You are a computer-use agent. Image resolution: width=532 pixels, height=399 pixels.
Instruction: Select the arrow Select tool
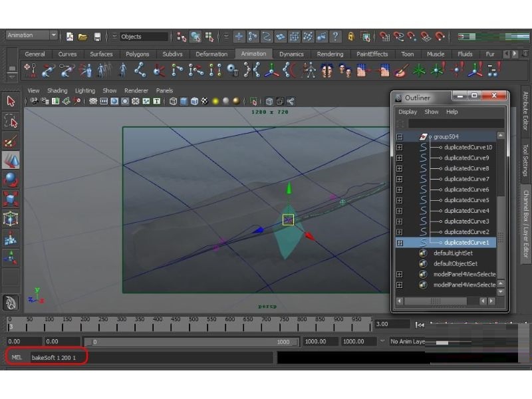pyautogui.click(x=11, y=101)
